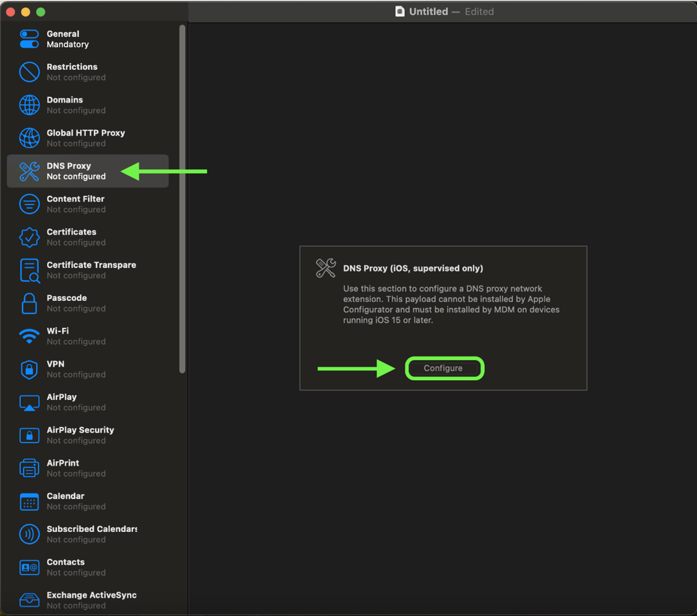Click the Global HTTP Proxy globe icon
697x616 pixels.
29,138
